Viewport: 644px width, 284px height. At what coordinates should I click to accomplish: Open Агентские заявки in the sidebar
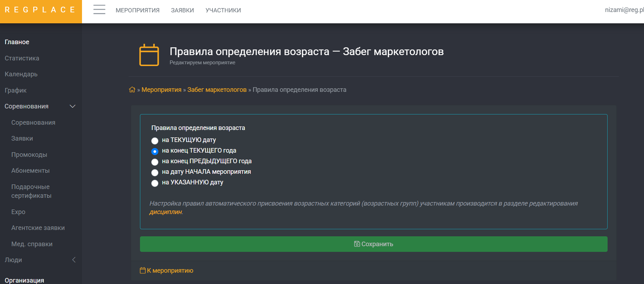click(38, 228)
